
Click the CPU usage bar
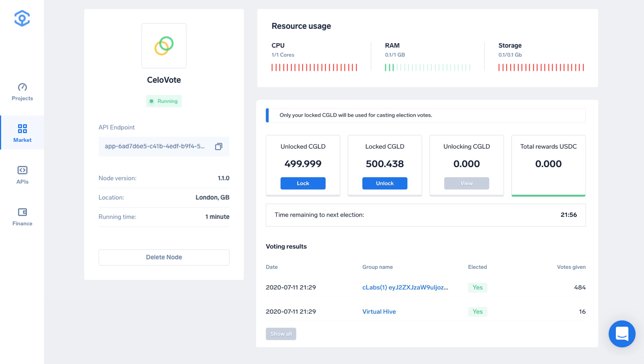click(314, 67)
